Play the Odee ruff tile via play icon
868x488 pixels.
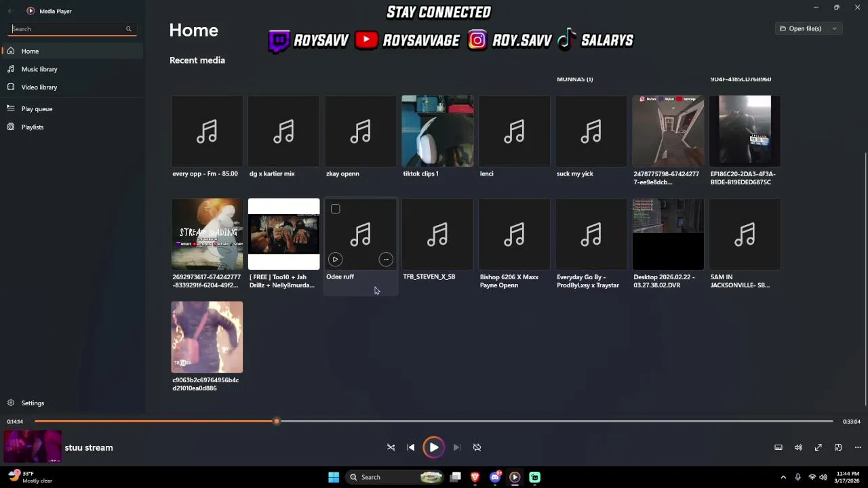point(335,259)
